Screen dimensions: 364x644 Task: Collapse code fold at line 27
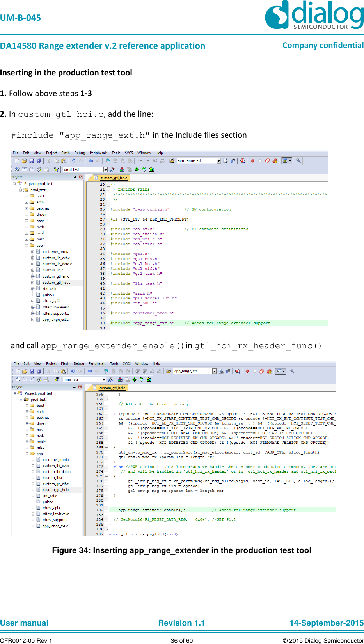tap(108, 219)
